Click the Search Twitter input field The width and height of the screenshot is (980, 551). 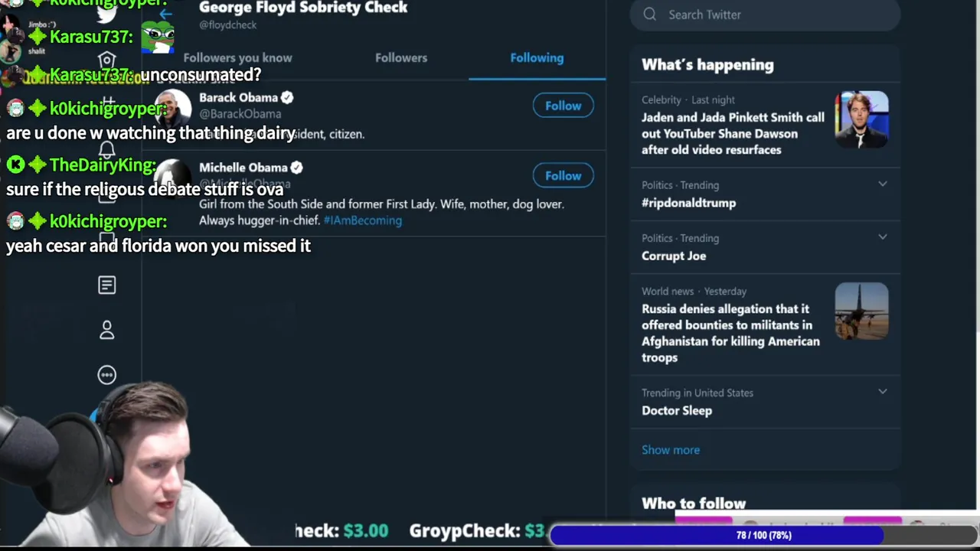click(x=765, y=15)
